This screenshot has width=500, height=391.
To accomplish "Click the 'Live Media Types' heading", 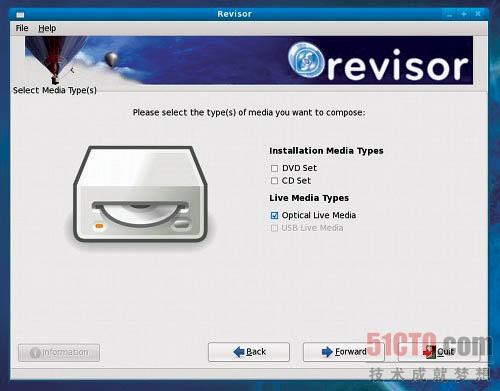I will click(x=309, y=198).
